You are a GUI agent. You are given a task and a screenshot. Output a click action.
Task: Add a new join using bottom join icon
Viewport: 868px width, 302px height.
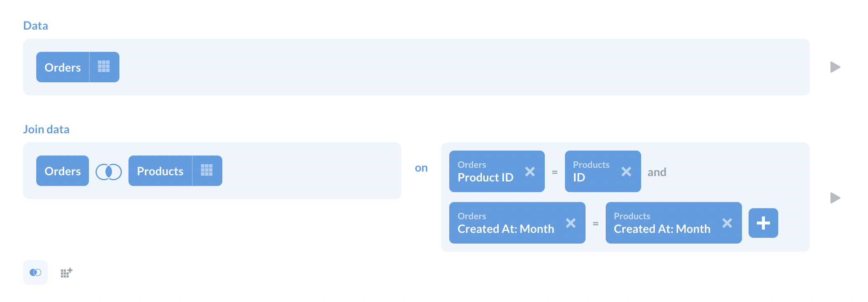(x=35, y=272)
